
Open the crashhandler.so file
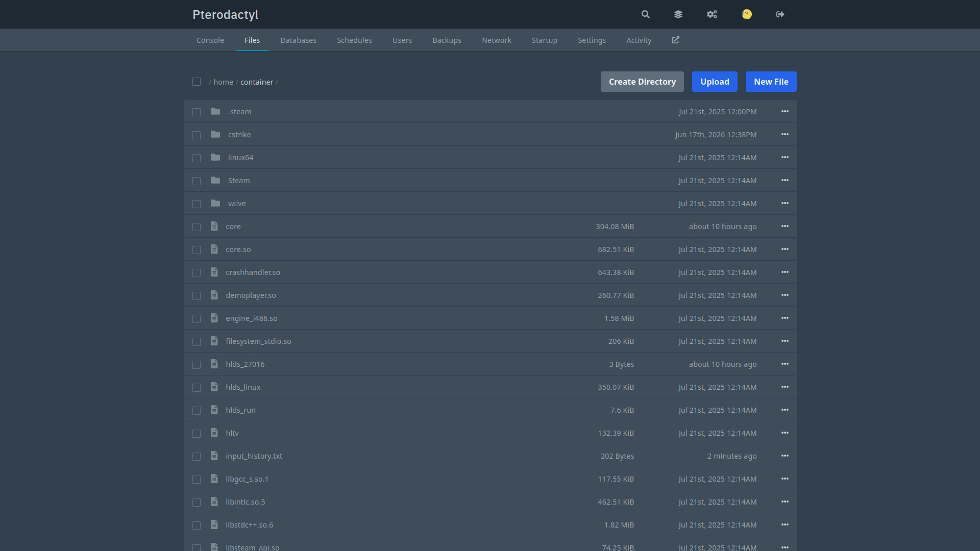253,272
